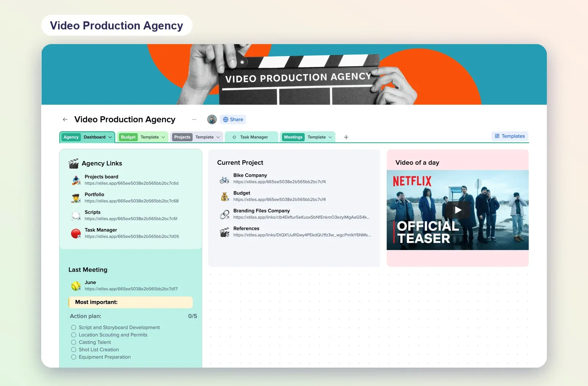Switch to the Budget Template tab

(143, 137)
